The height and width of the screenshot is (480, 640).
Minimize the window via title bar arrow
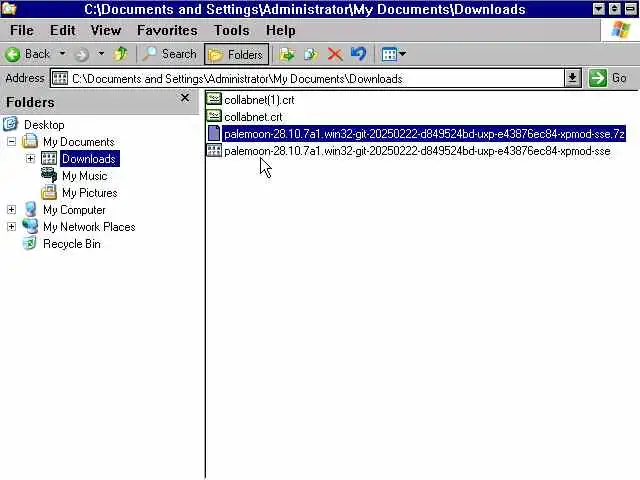599,9
